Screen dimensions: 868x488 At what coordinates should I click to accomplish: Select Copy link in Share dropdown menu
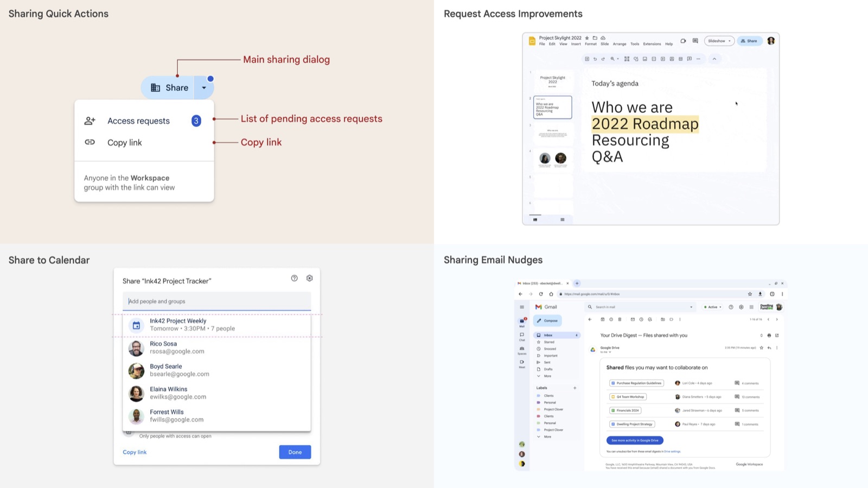143,142
